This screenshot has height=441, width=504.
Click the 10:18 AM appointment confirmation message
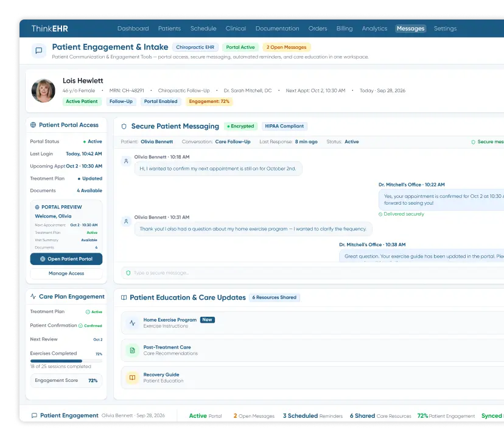[218, 169]
